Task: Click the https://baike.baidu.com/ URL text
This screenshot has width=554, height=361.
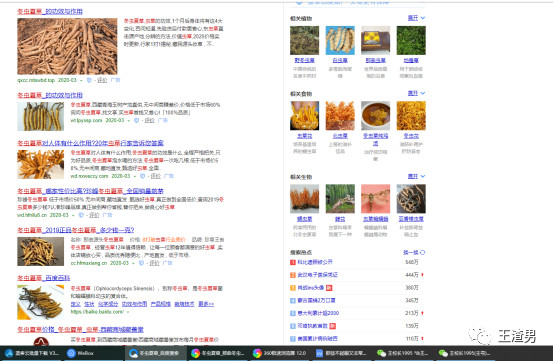Action: click(x=97, y=312)
